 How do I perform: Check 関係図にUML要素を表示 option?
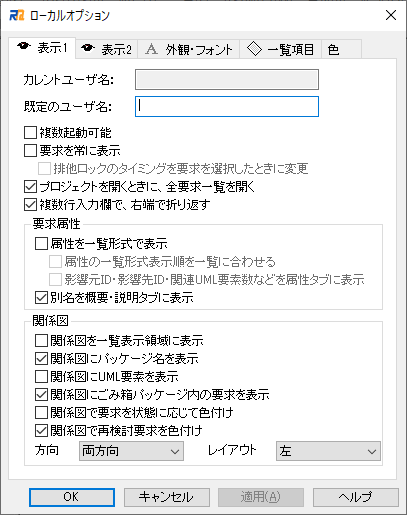click(41, 376)
